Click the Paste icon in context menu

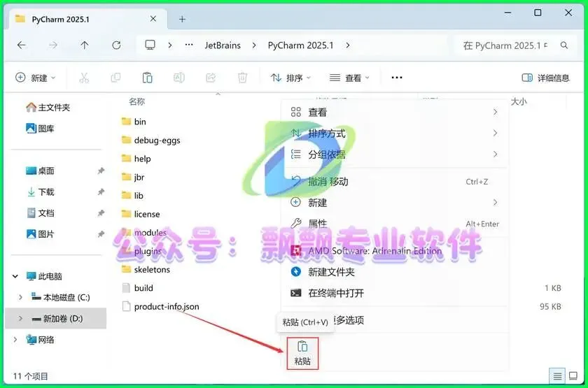pos(302,353)
